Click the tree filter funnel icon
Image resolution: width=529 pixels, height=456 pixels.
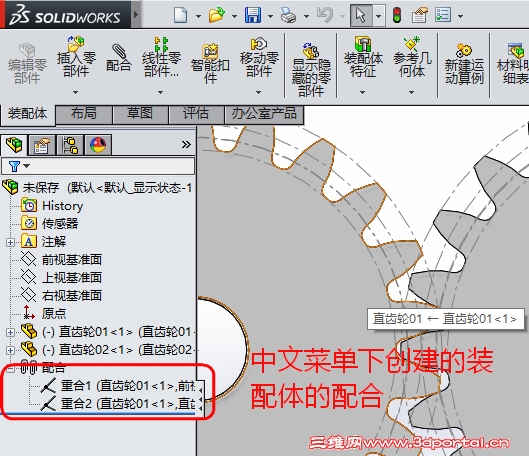tap(14, 166)
